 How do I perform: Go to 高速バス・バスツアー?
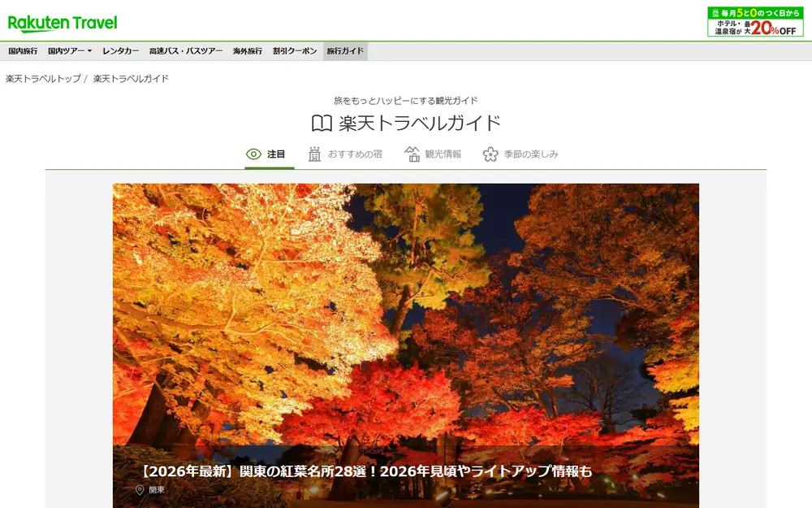click(x=186, y=50)
